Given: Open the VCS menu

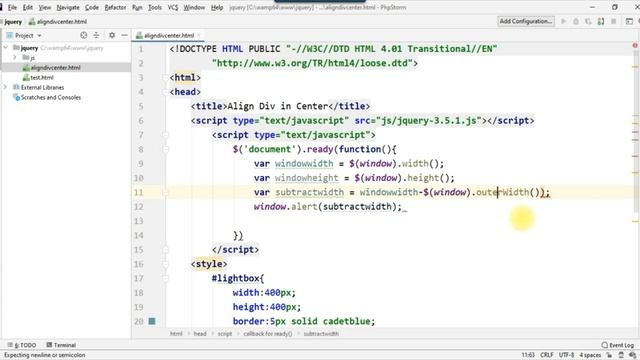Looking at the screenshot, I should (173, 7).
